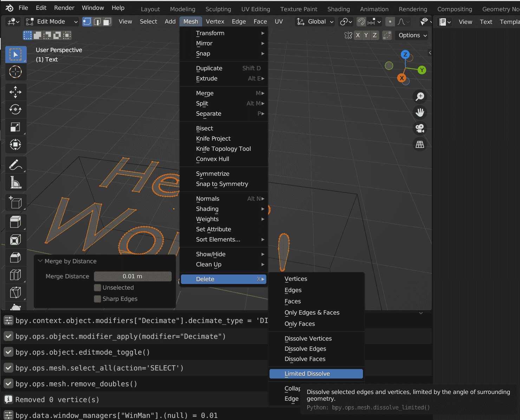Expand the Show/Hide submenu

pos(223,254)
